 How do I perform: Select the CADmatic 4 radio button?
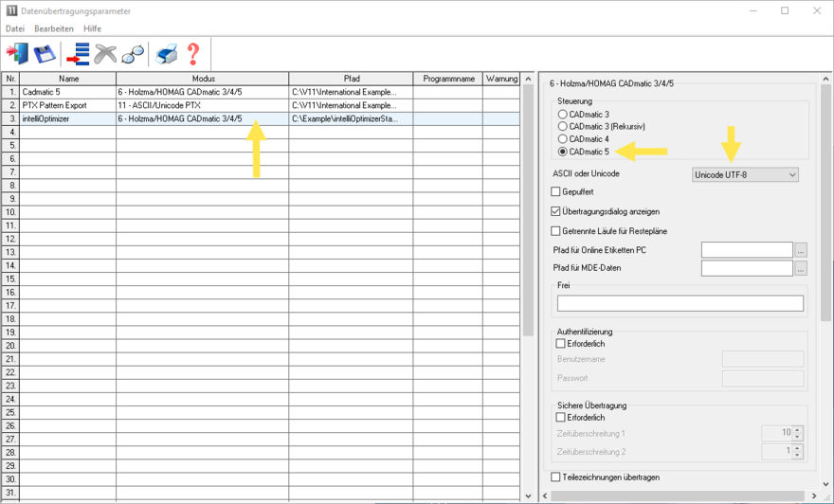562,138
